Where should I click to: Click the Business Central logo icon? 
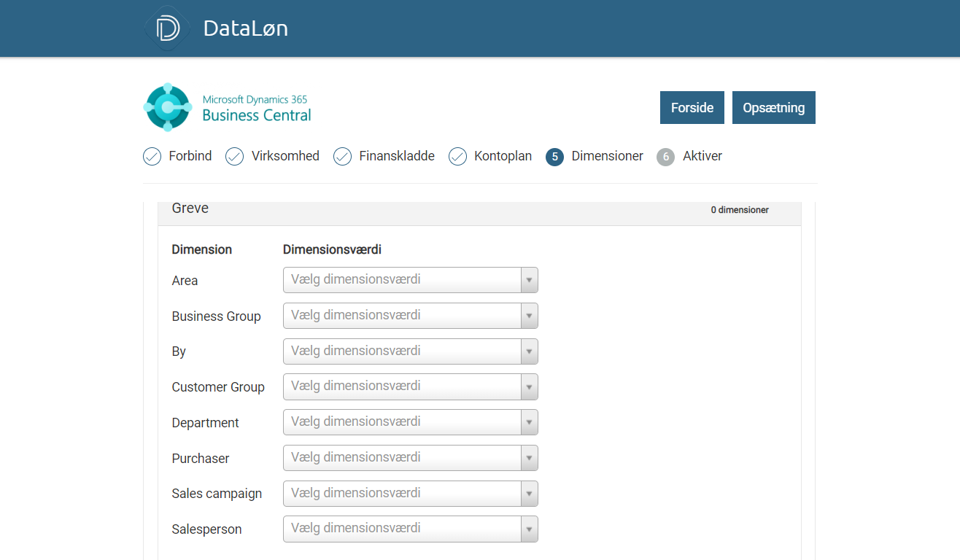[x=168, y=107]
